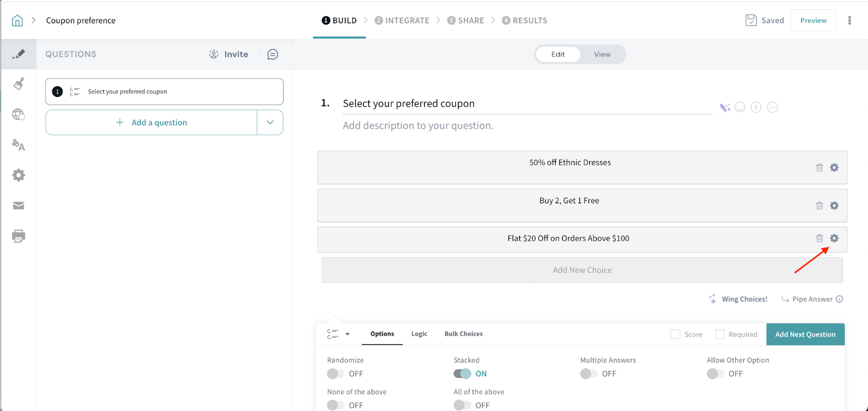The image size is (868, 411).
Task: Open the question type dropdown arrow
Action: click(347, 334)
